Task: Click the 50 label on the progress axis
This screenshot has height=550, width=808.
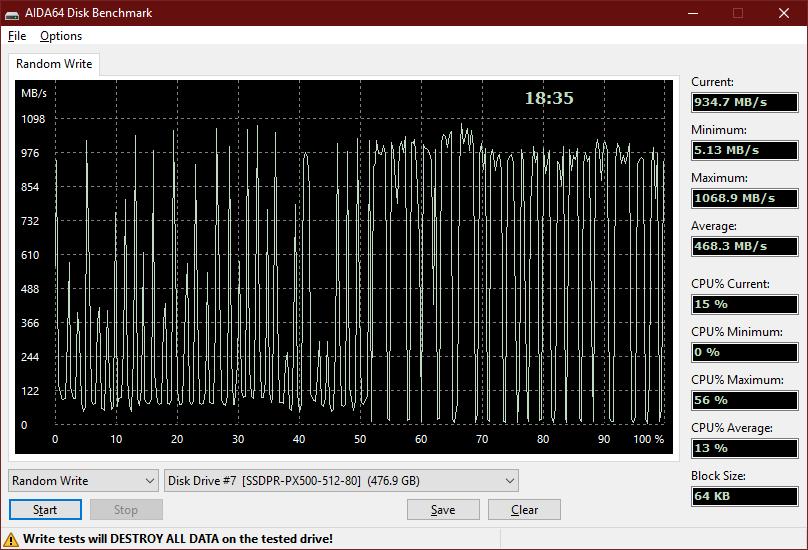Action: pos(360,439)
